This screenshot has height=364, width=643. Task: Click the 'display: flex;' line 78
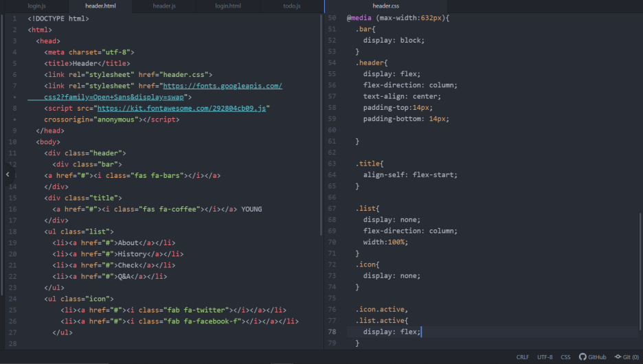[392, 332]
